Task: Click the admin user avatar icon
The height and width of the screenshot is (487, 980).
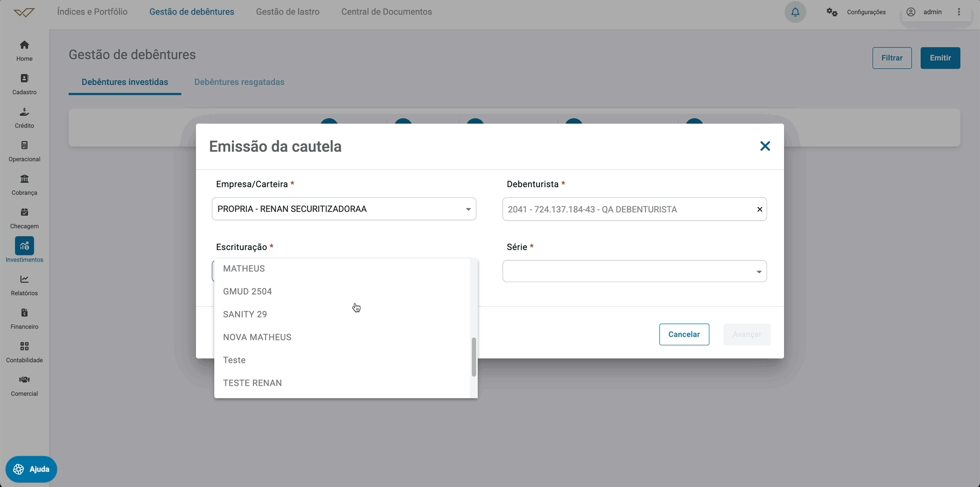Action: [x=911, y=12]
